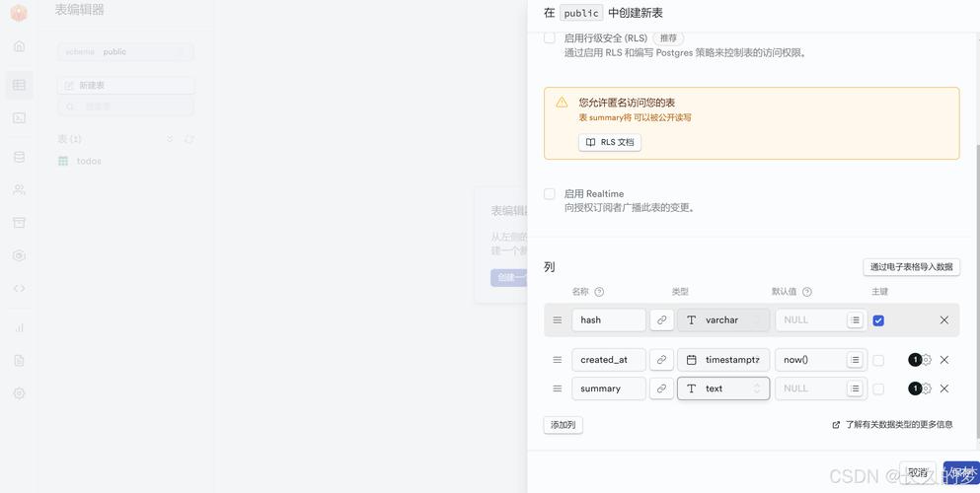Open type dropdown showing timestamptz
Viewport: 980px width, 493px height.
pos(723,360)
